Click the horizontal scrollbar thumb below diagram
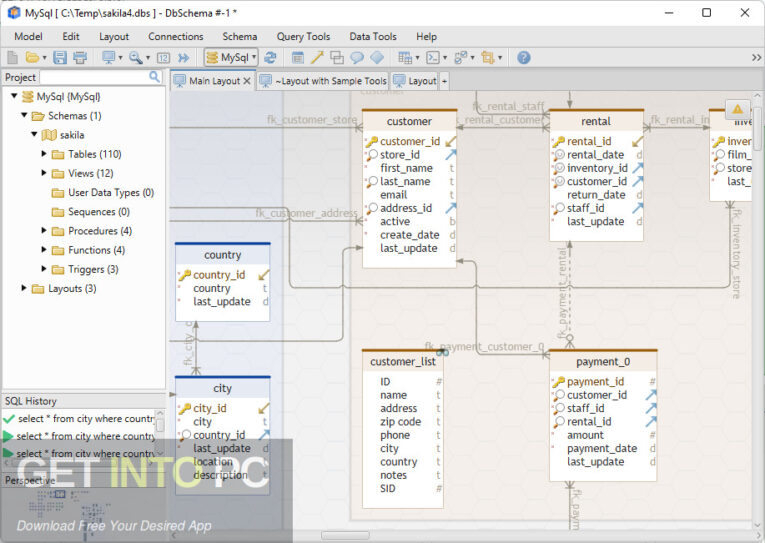The width and height of the screenshot is (765, 543). click(x=345, y=535)
